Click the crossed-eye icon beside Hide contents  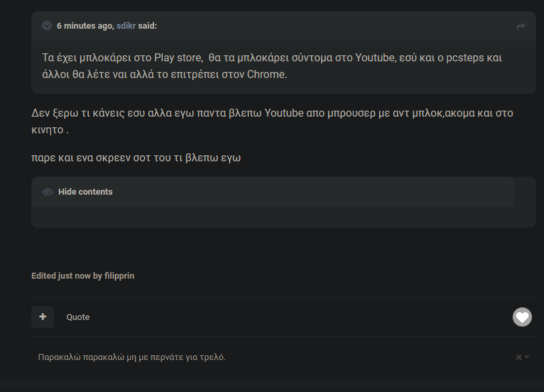(x=47, y=192)
